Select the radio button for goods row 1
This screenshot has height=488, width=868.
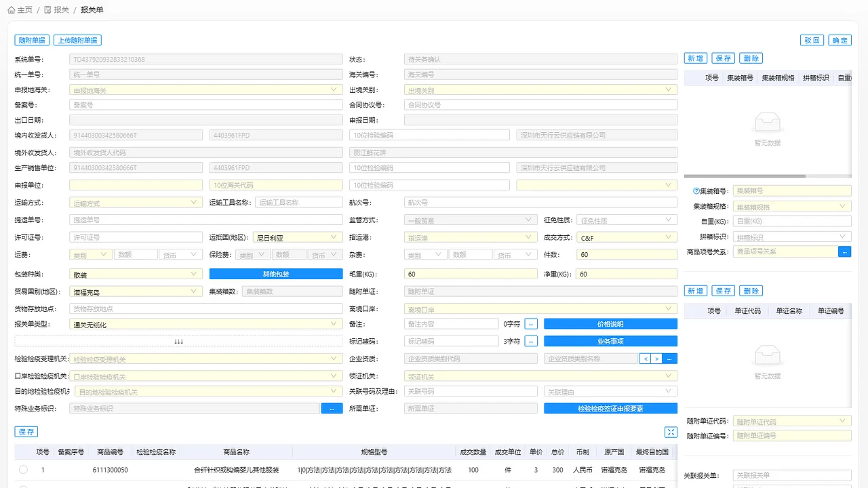[24, 470]
